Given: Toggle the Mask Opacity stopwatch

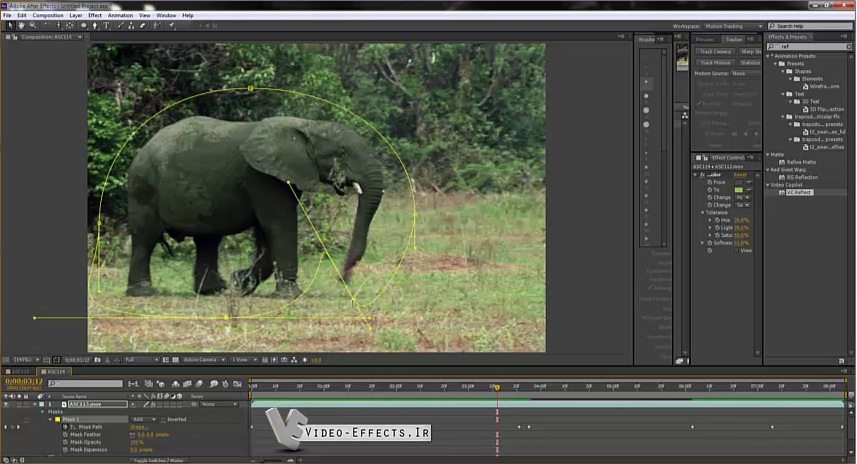Looking at the screenshot, I should pyautogui.click(x=66, y=442).
